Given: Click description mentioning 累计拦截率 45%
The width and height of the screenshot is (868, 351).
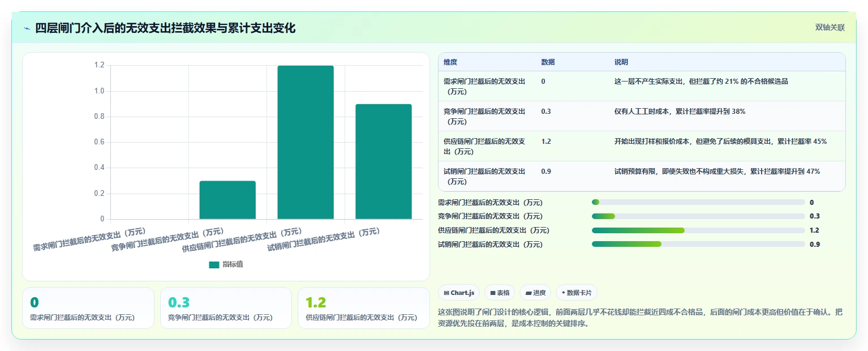Looking at the screenshot, I should [x=720, y=142].
